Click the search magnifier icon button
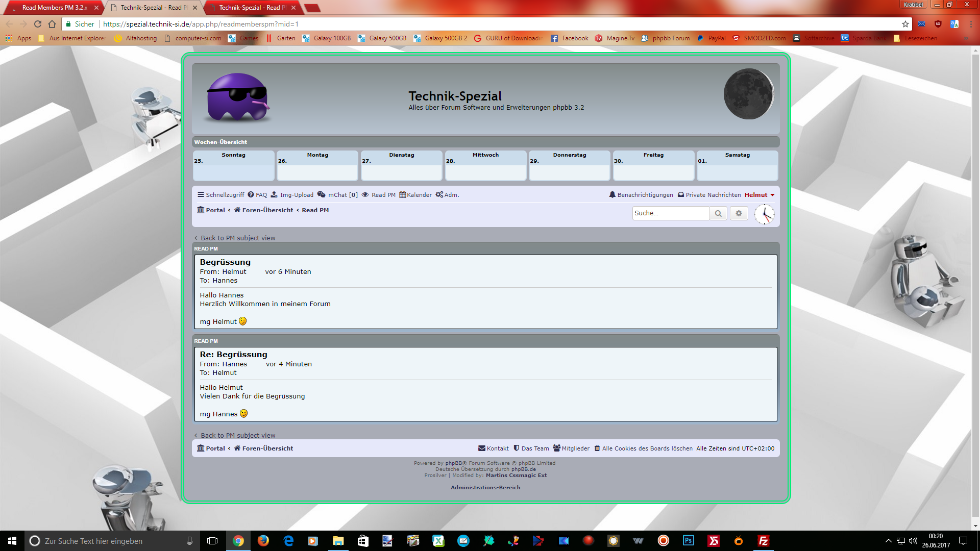 718,213
